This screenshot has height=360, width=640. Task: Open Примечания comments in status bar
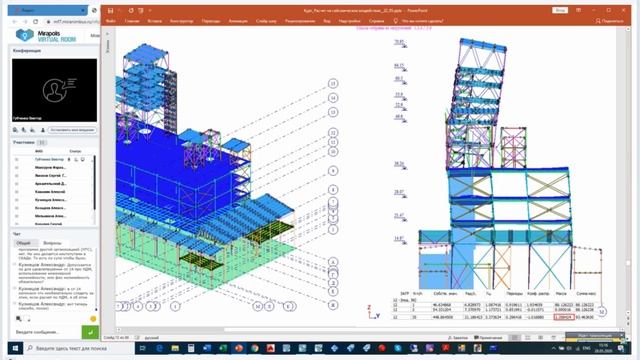click(x=488, y=338)
